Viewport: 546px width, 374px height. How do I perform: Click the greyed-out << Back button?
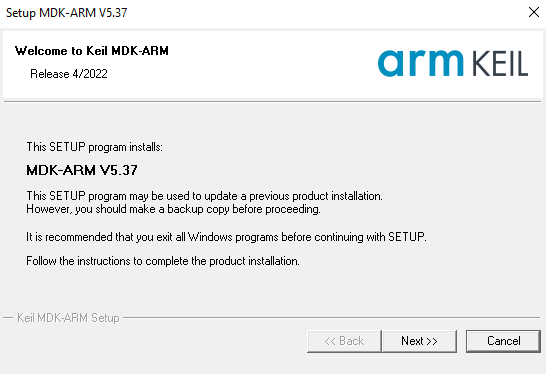(344, 341)
